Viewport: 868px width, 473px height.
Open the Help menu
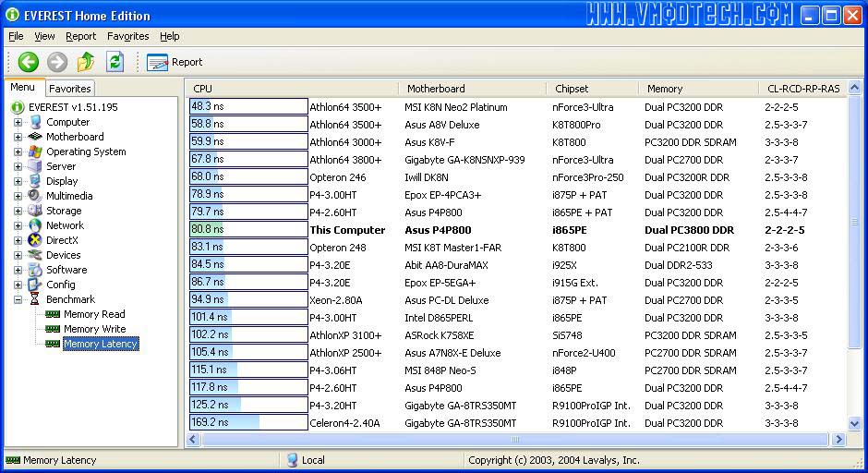coord(169,36)
